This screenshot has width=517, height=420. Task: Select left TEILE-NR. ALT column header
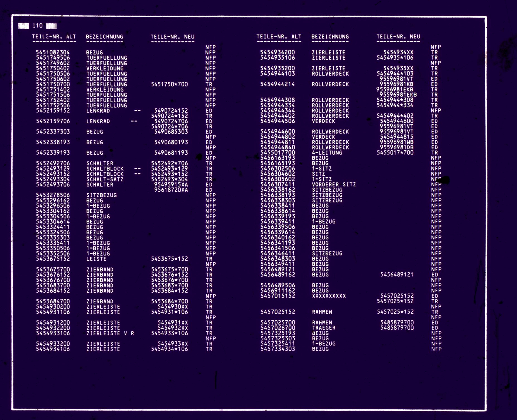[x=54, y=37]
